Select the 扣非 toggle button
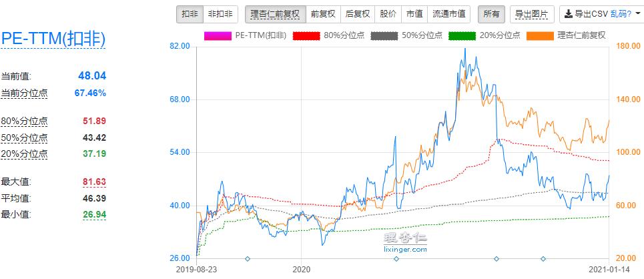This screenshot has height=279, width=644. 190,14
